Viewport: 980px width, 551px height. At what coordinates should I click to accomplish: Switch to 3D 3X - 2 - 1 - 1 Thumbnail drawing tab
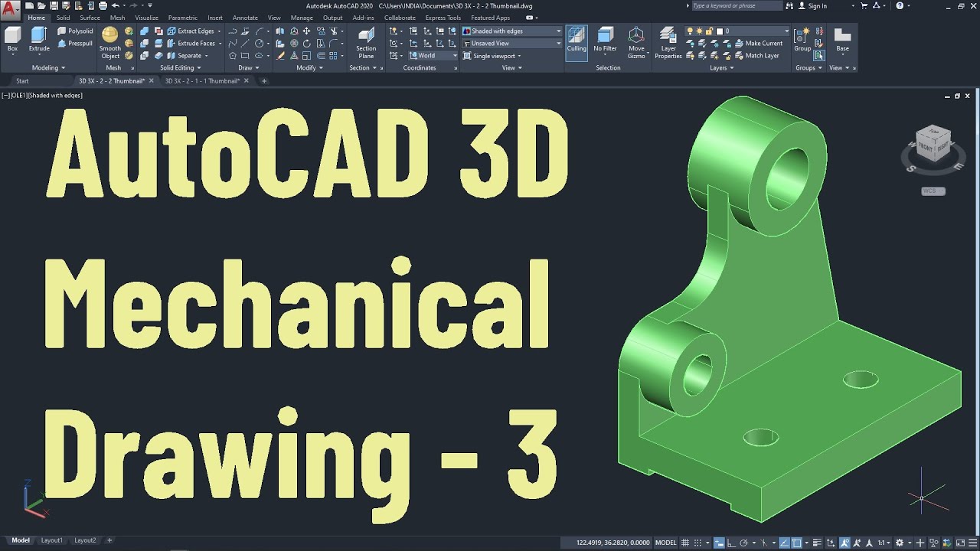(x=202, y=81)
